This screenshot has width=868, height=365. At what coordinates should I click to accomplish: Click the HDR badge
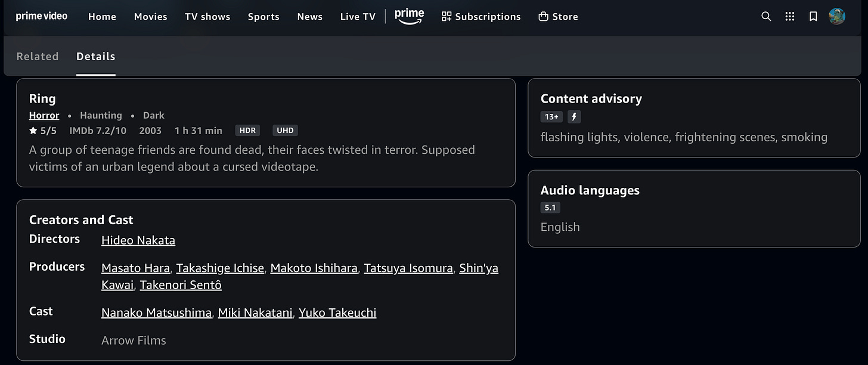(247, 131)
